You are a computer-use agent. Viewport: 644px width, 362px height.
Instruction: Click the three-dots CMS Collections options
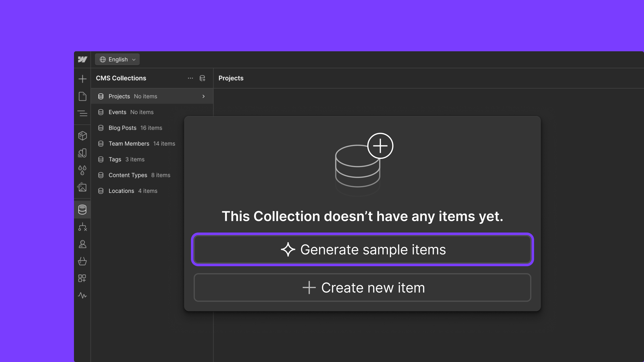(190, 78)
